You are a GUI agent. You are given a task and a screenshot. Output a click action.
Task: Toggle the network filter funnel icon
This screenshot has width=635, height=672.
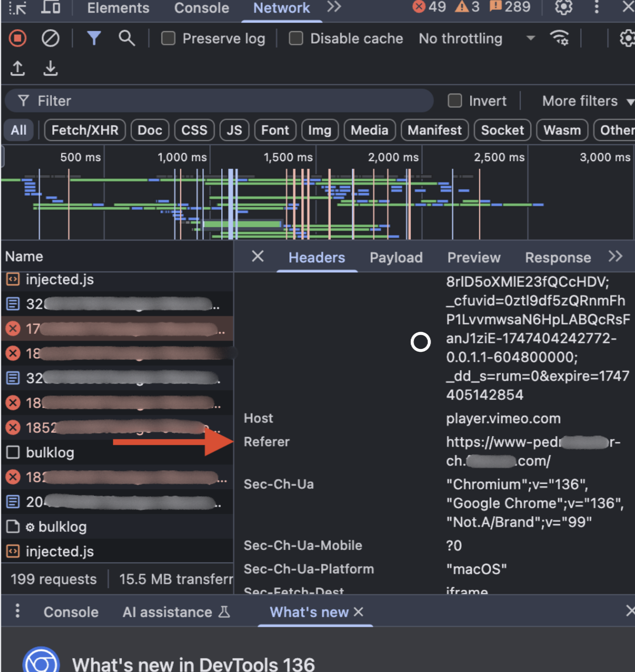pos(93,39)
